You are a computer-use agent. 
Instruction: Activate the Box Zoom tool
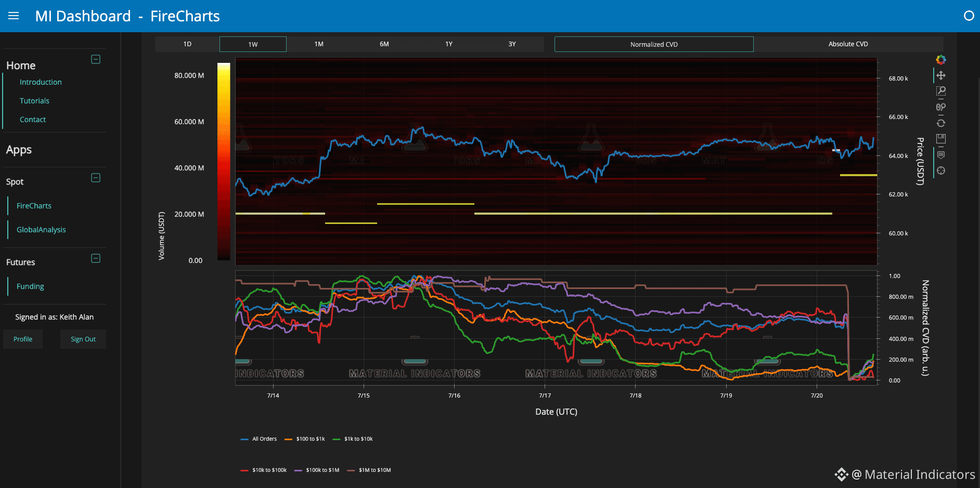point(941,91)
